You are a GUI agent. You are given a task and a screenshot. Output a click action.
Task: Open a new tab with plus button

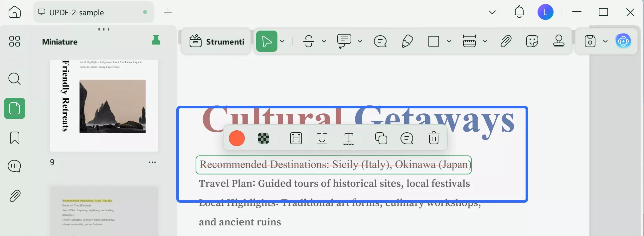click(168, 12)
